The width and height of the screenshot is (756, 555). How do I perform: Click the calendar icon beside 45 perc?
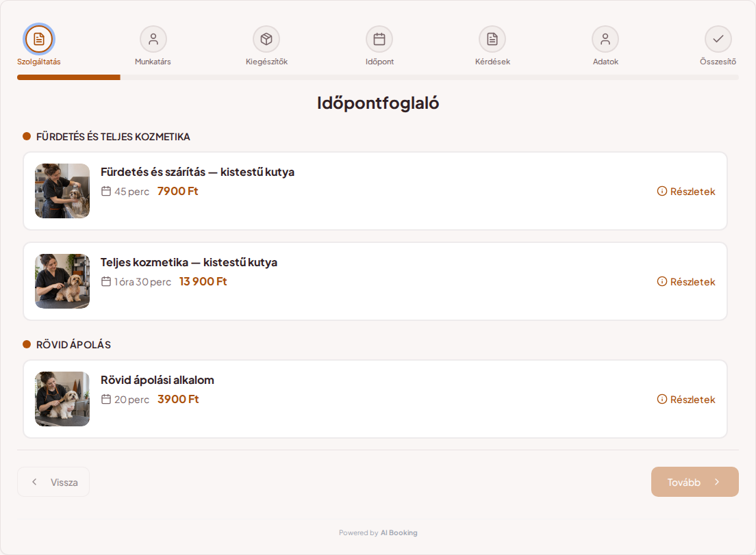106,191
